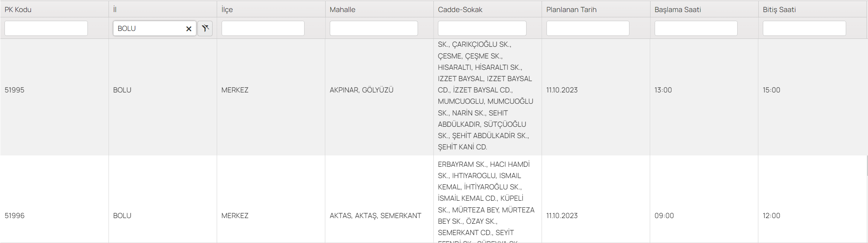Image resolution: width=868 pixels, height=243 pixels.
Task: Focus the İl filter field containing BOLU
Action: tap(155, 28)
